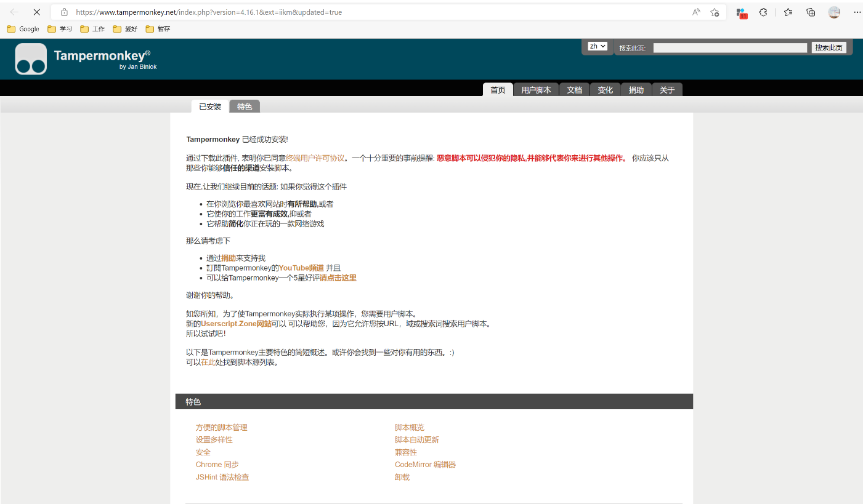Viewport: 863px width, 504px height.
Task: Switch to the 特色 sub-tab
Action: click(245, 106)
